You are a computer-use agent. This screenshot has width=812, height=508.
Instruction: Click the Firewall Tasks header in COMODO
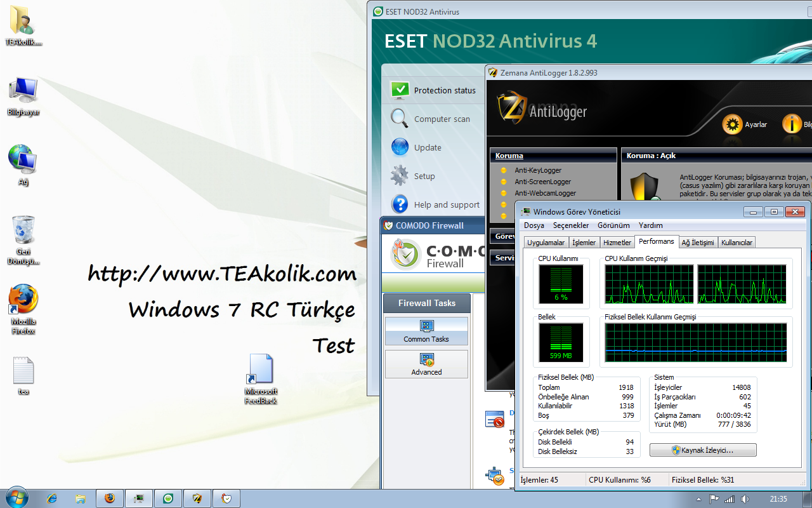click(427, 303)
